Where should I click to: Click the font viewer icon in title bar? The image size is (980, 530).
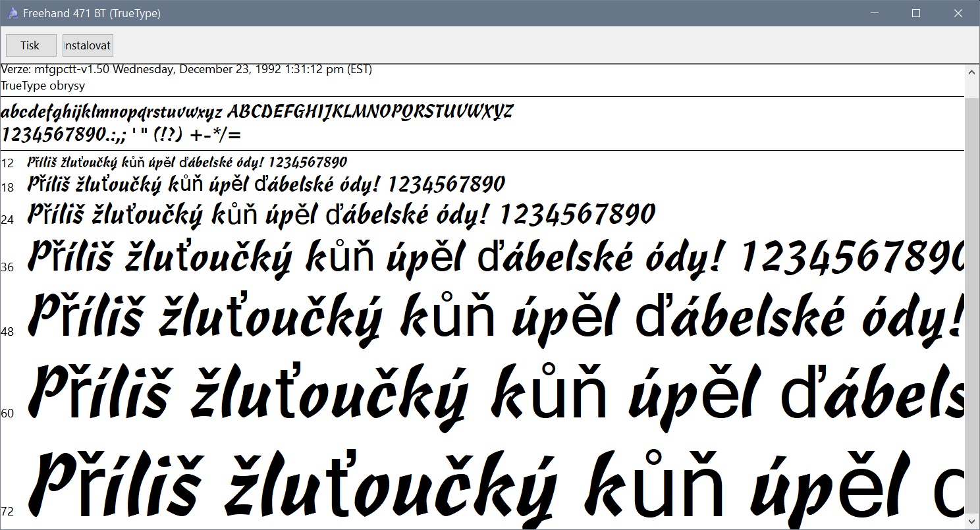coord(13,13)
